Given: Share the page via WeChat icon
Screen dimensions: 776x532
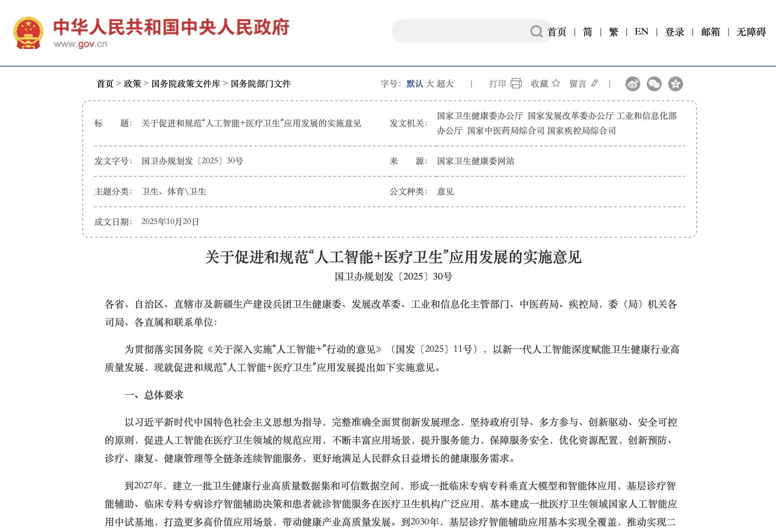Looking at the screenshot, I should coord(654,84).
